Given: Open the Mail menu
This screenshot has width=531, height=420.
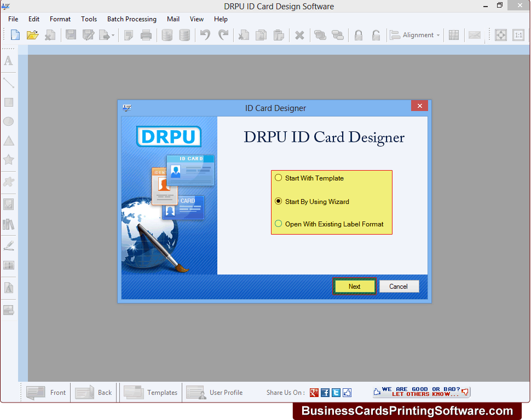Looking at the screenshot, I should tap(173, 19).
